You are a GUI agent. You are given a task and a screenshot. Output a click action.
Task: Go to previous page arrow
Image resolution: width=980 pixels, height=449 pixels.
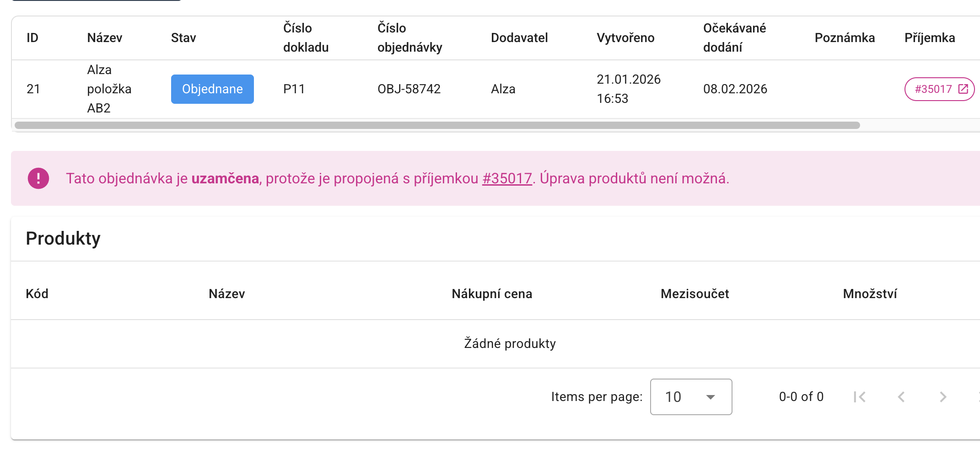coord(901,397)
